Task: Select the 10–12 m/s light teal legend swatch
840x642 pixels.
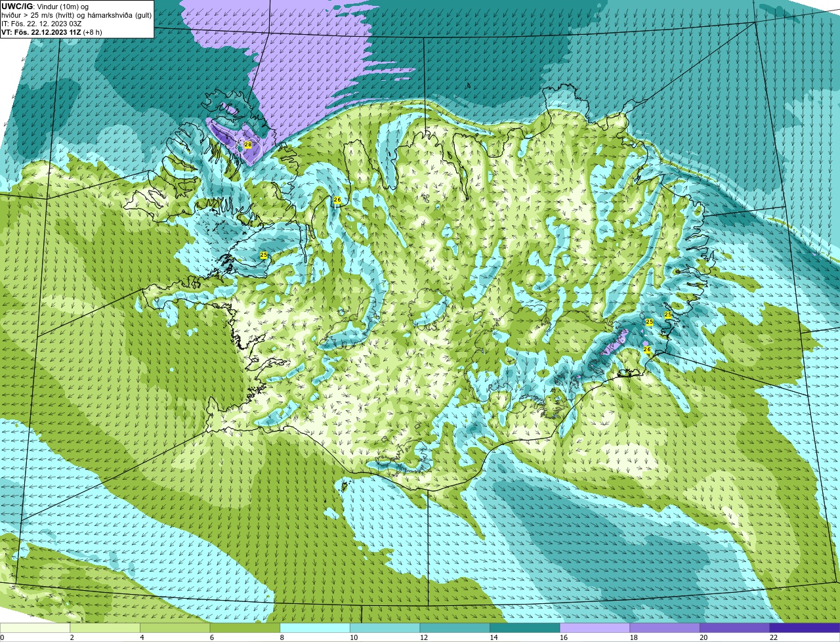Action: tap(385, 628)
